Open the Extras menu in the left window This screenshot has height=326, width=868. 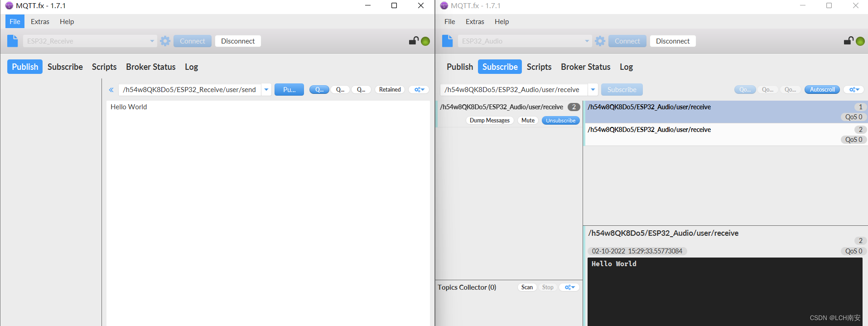(40, 21)
